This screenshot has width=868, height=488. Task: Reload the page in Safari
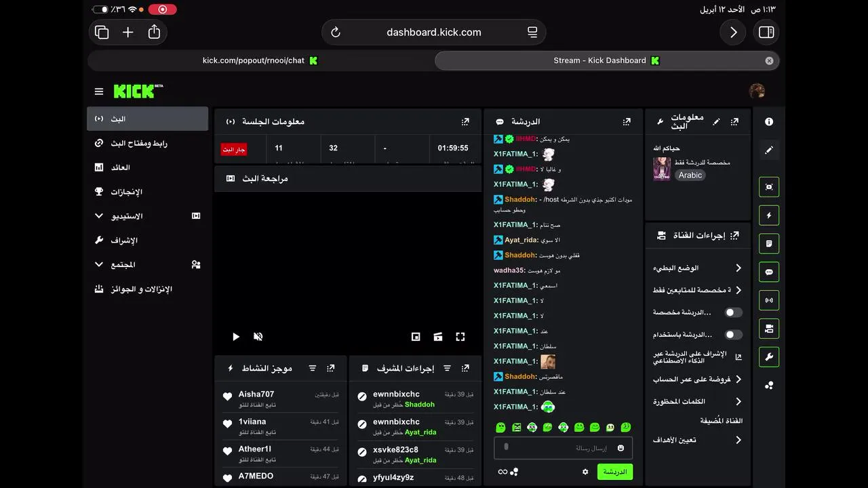[335, 33]
